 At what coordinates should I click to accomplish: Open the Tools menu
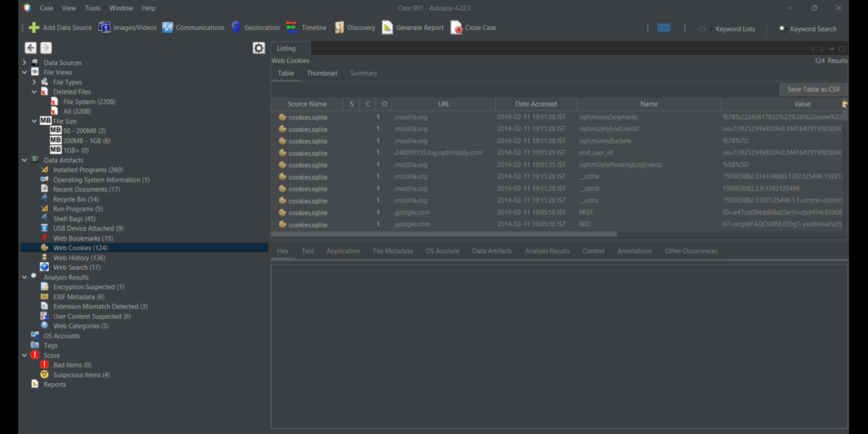click(92, 7)
